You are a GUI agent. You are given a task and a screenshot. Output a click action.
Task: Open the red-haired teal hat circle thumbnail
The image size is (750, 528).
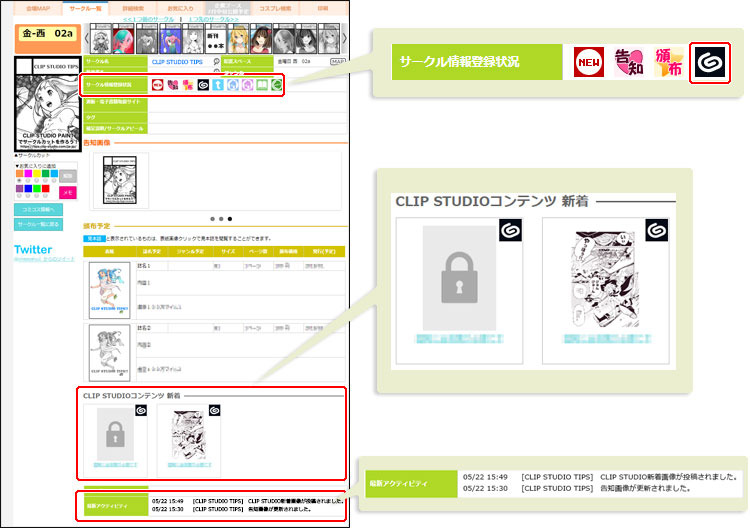tap(123, 39)
